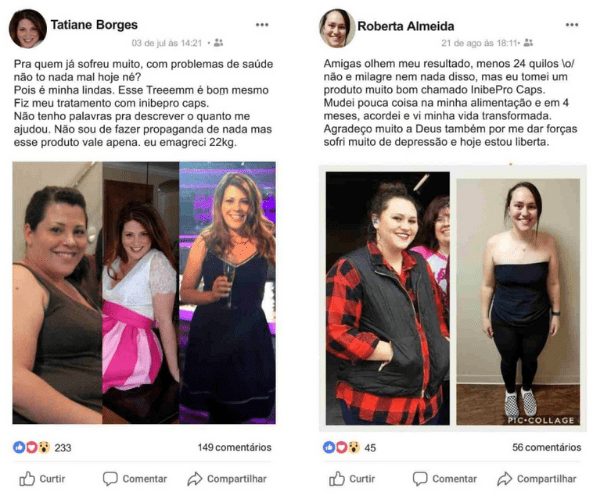Share Roberta's post with Compartilhar

[x=537, y=479]
